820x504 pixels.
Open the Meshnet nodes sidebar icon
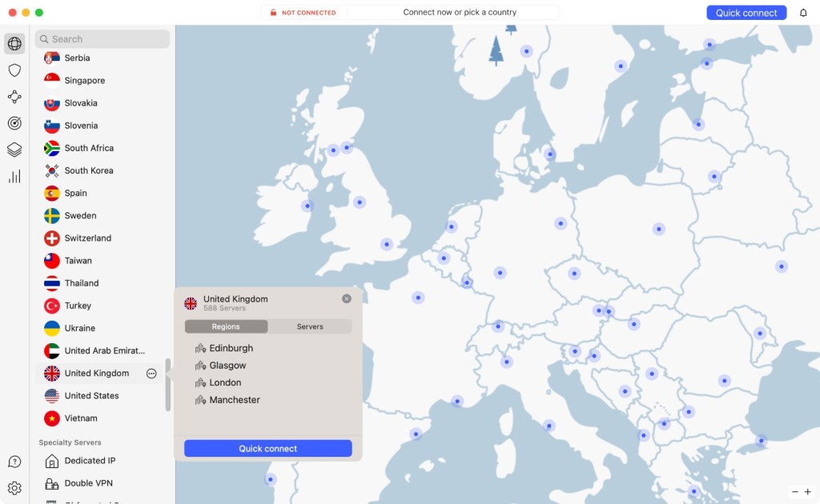pyautogui.click(x=14, y=97)
